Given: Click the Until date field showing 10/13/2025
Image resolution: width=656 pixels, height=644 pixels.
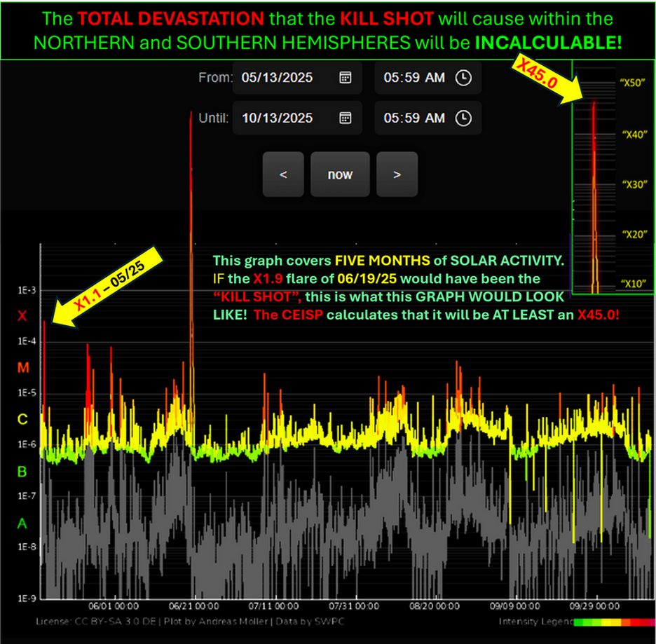Looking at the screenshot, I should click(x=278, y=118).
